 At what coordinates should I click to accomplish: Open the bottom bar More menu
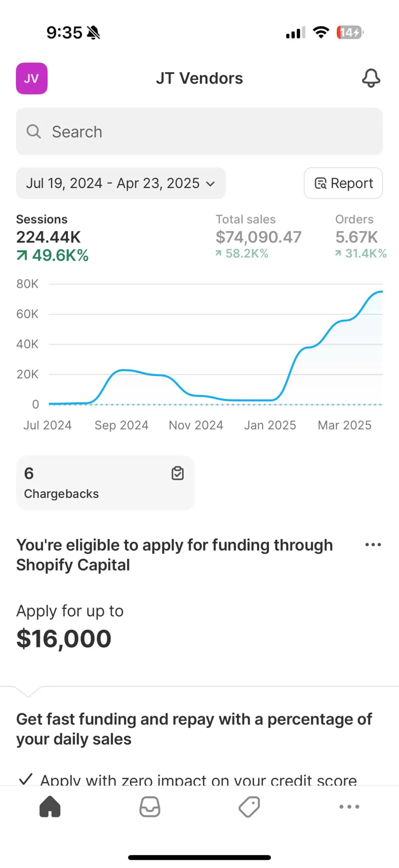349,807
